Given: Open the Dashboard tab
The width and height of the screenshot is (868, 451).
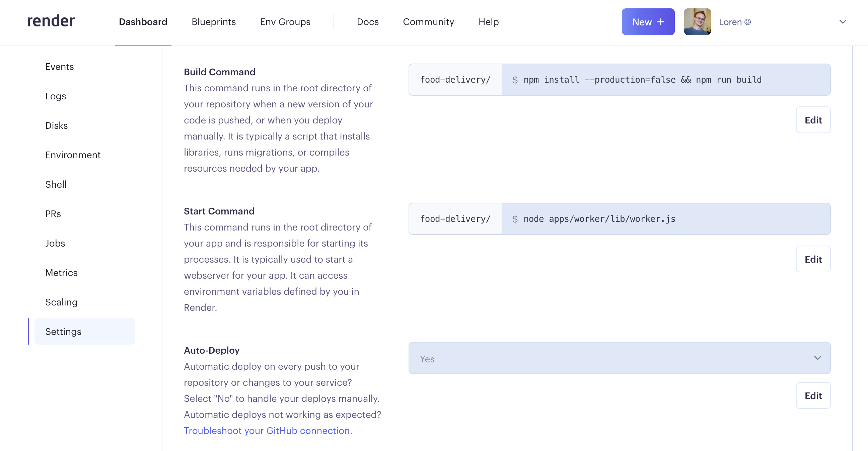Looking at the screenshot, I should (143, 22).
